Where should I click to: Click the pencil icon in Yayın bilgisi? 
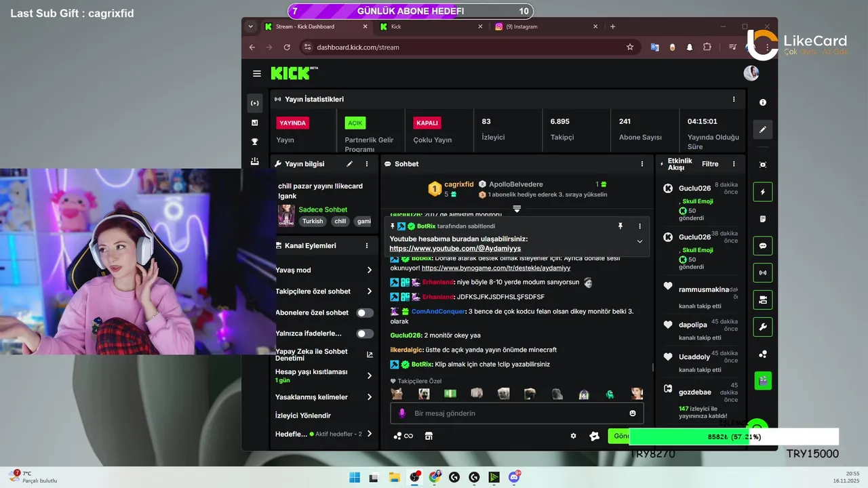[350, 163]
